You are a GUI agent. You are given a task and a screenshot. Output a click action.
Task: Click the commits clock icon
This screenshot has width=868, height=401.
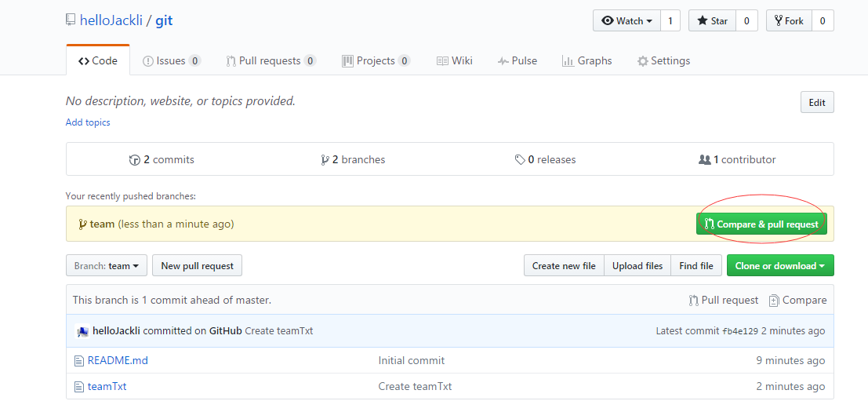[x=135, y=160]
